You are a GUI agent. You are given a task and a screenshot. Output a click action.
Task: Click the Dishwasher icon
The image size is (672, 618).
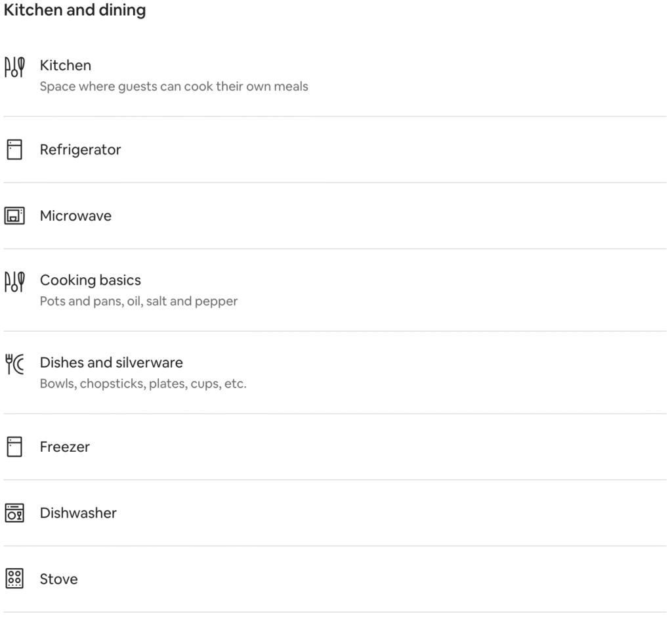(14, 513)
